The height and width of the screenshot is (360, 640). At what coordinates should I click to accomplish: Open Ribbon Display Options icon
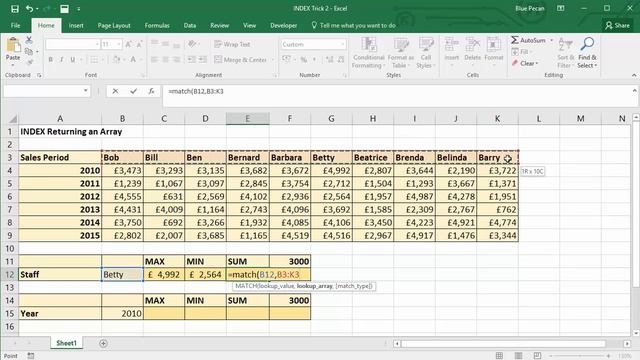click(560, 8)
